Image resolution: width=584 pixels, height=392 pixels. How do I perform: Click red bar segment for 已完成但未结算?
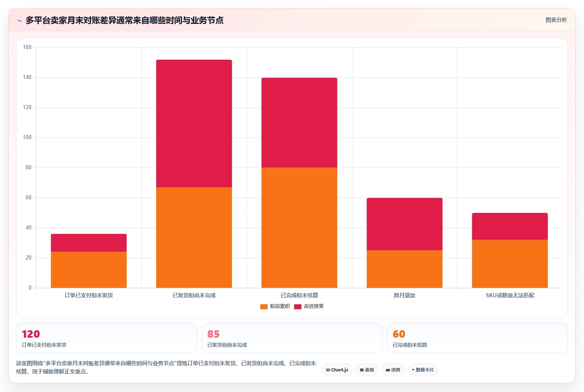pos(299,123)
